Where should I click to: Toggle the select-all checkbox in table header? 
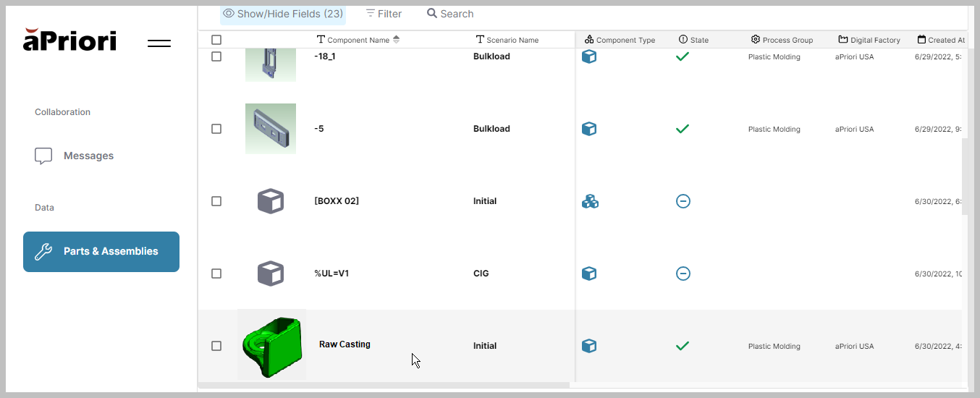[x=216, y=41]
